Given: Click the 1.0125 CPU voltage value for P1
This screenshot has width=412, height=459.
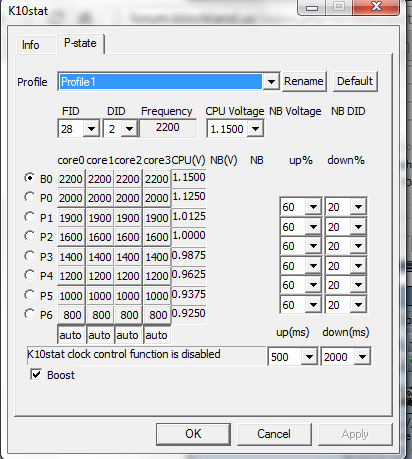Looking at the screenshot, I should pos(189,216).
